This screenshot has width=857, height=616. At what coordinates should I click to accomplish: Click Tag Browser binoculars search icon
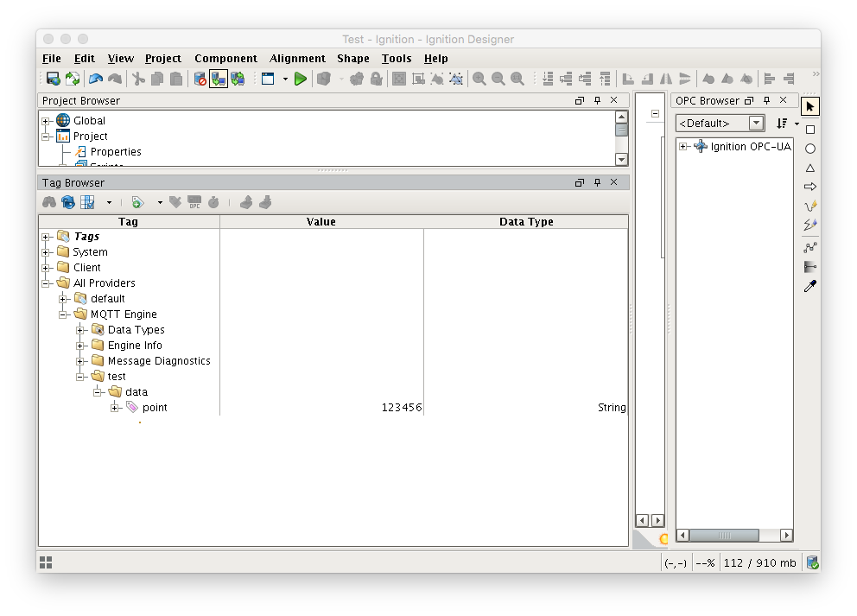[x=49, y=203]
